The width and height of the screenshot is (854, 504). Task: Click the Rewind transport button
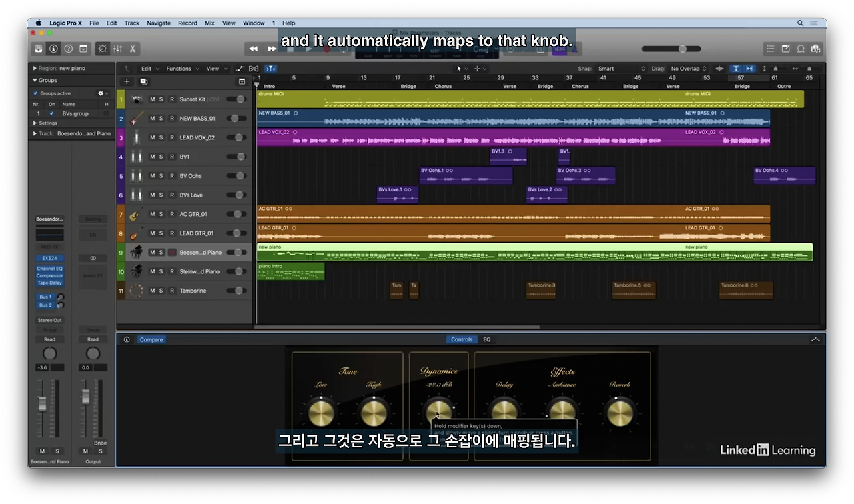[254, 49]
